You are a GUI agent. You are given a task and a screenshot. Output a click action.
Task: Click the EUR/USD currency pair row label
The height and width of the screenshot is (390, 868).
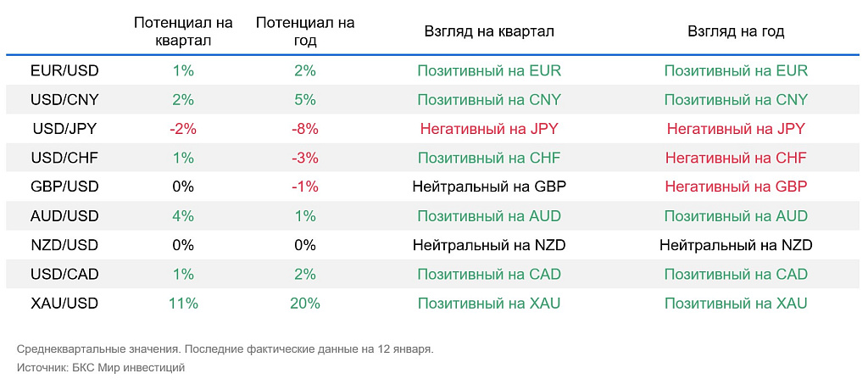point(64,70)
